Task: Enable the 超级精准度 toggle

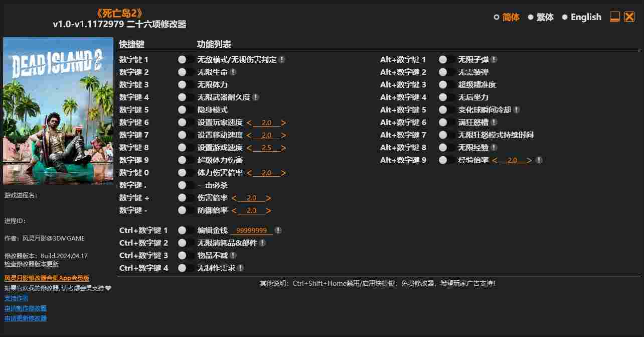Action: point(447,84)
